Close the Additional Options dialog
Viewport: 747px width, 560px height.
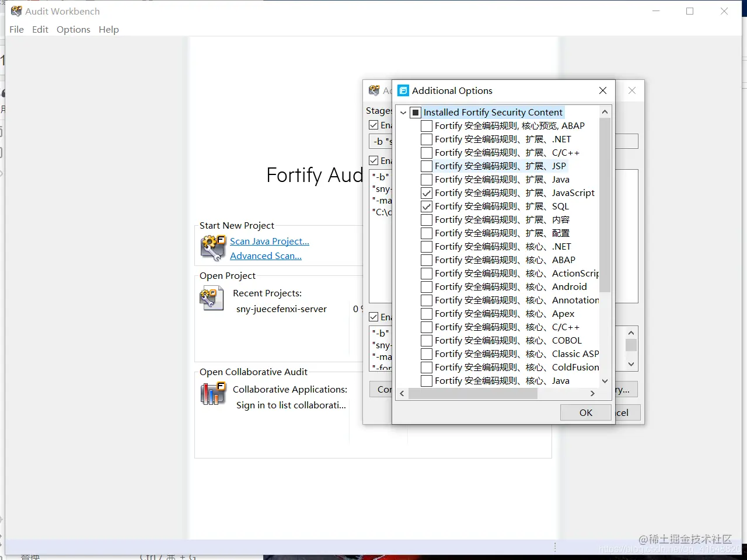pyautogui.click(x=603, y=90)
